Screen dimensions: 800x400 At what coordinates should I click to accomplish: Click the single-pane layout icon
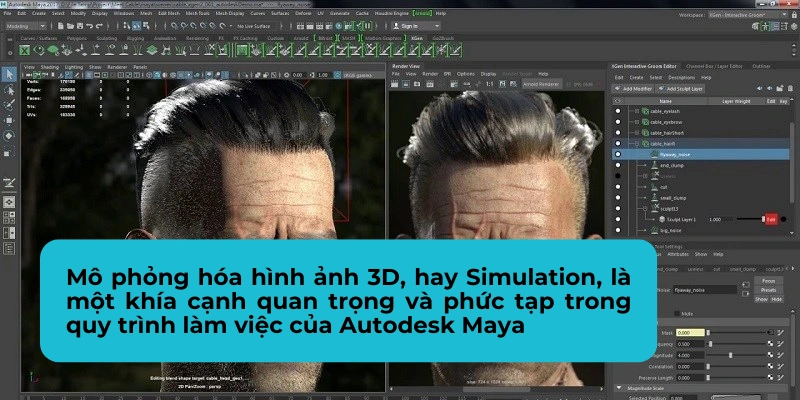point(9,203)
